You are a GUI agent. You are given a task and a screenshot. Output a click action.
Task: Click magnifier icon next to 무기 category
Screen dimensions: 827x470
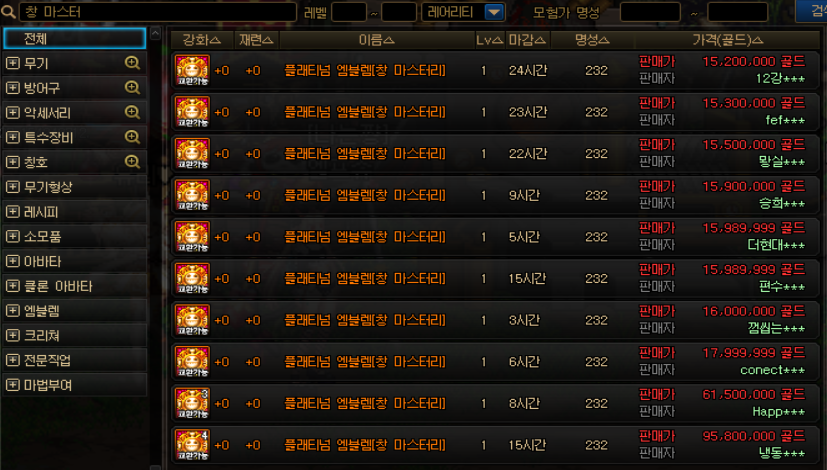pos(132,63)
